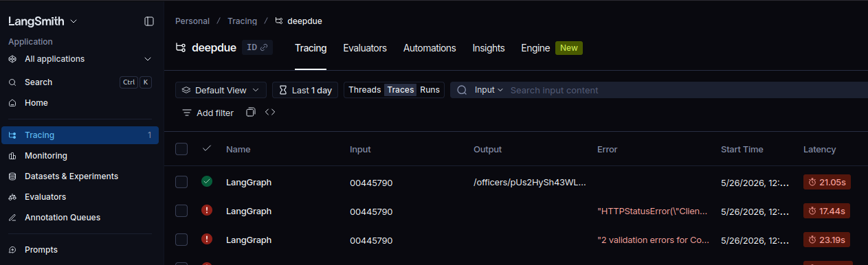
Task: Copy project ID via the ID badge
Action: pyautogui.click(x=257, y=48)
